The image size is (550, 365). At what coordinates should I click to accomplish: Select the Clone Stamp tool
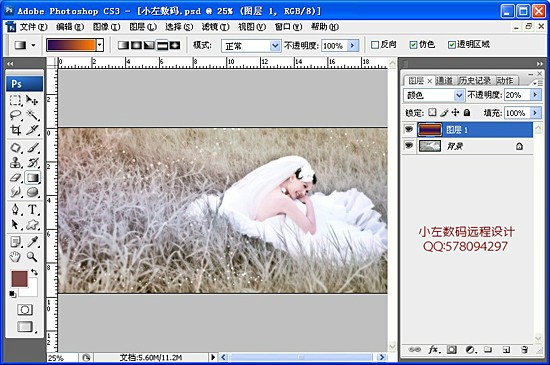tap(15, 163)
